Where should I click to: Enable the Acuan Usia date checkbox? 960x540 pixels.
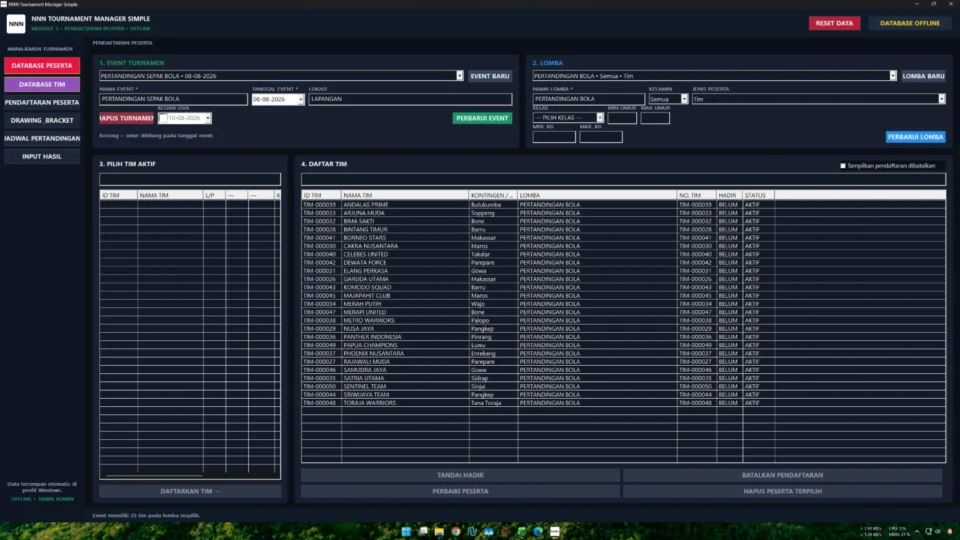(x=163, y=118)
